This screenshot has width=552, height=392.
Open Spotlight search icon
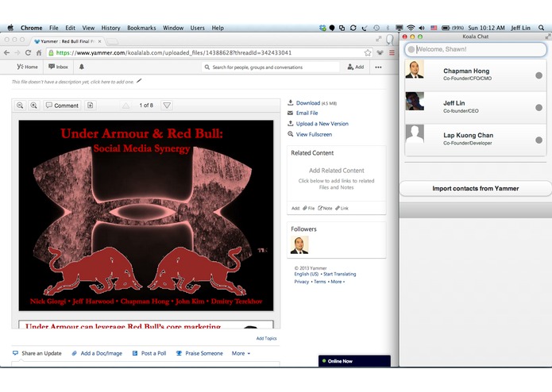point(541,28)
